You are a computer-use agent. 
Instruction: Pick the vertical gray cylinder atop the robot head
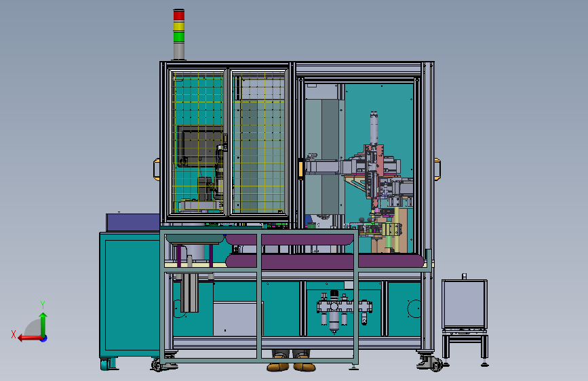coord(374,128)
